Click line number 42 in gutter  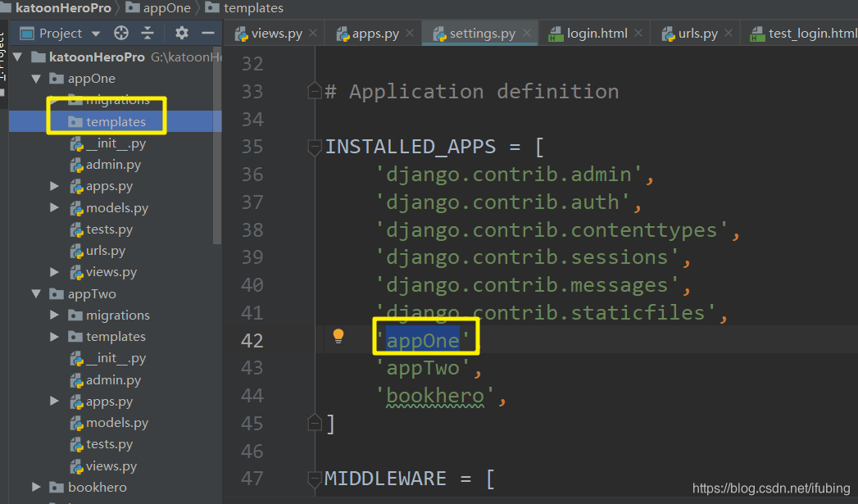click(252, 340)
